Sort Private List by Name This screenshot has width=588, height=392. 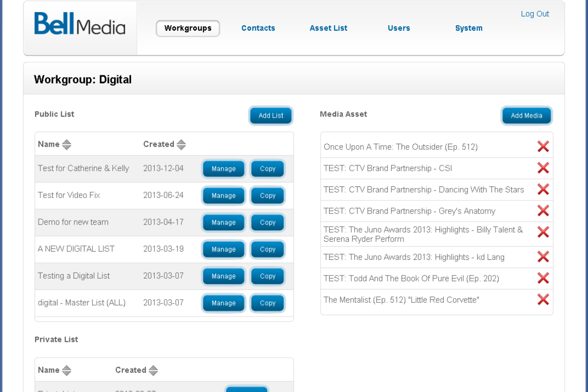pos(67,370)
